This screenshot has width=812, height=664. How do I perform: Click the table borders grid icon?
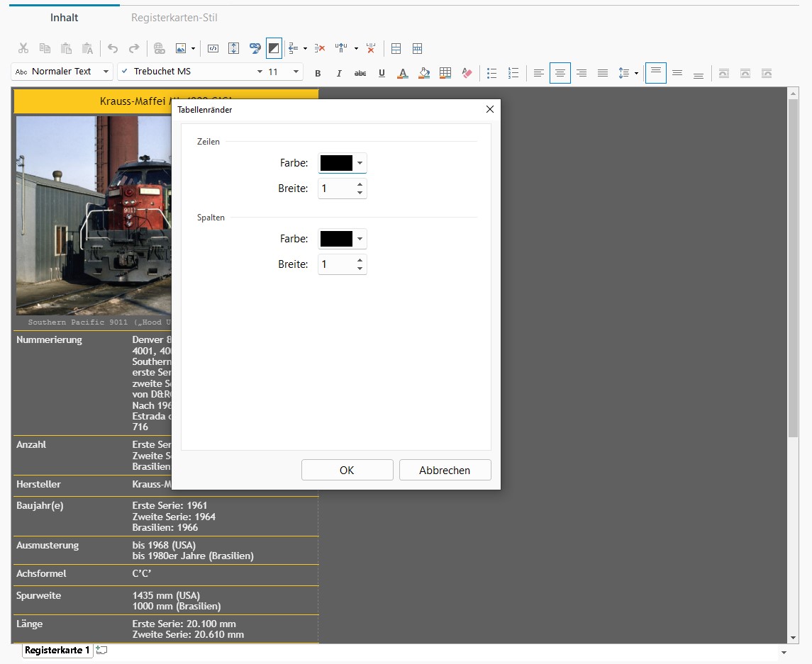pos(445,72)
